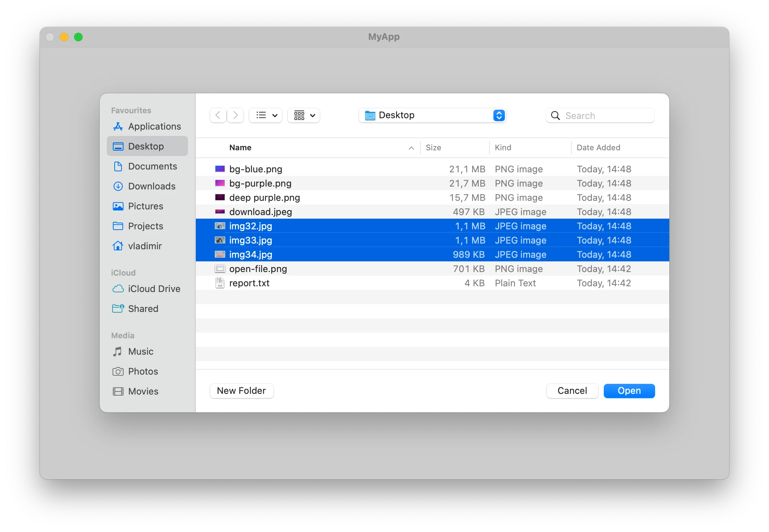Open the Photos media section
Screen dimensions: 769x532
coord(143,371)
